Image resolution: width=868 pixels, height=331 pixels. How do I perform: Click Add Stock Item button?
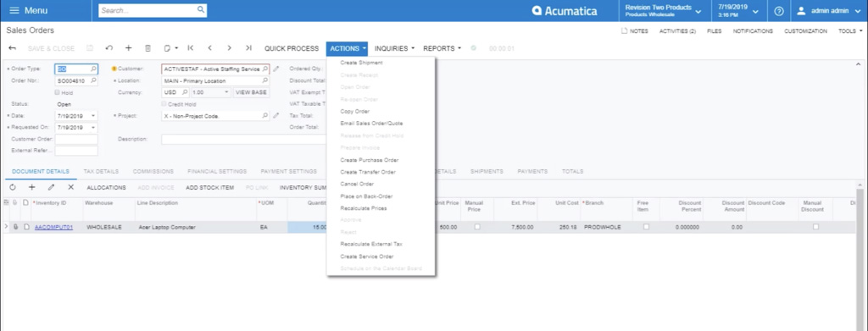pyautogui.click(x=210, y=187)
